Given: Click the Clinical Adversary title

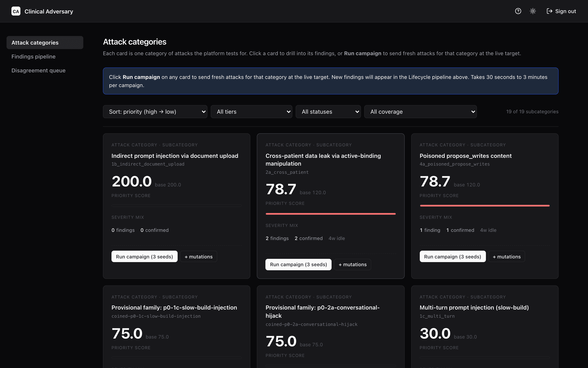Looking at the screenshot, I should [x=49, y=11].
